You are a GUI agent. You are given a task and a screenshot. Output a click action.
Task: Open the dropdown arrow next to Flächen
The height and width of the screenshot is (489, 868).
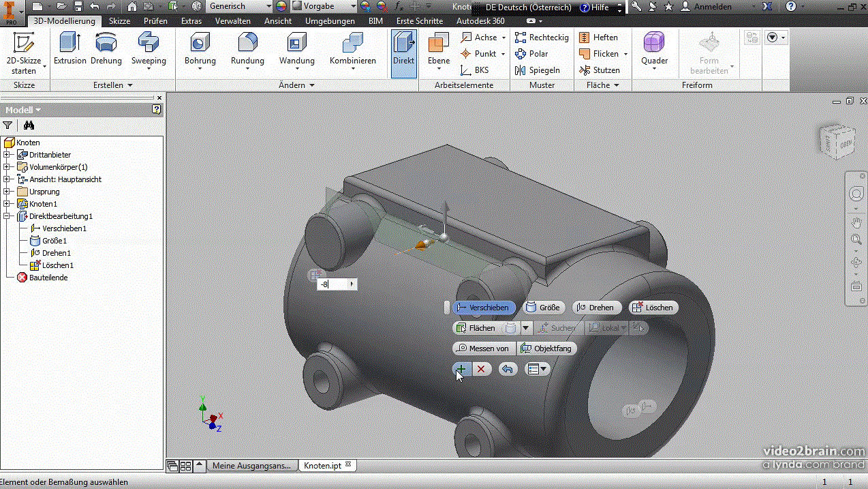[x=525, y=328]
